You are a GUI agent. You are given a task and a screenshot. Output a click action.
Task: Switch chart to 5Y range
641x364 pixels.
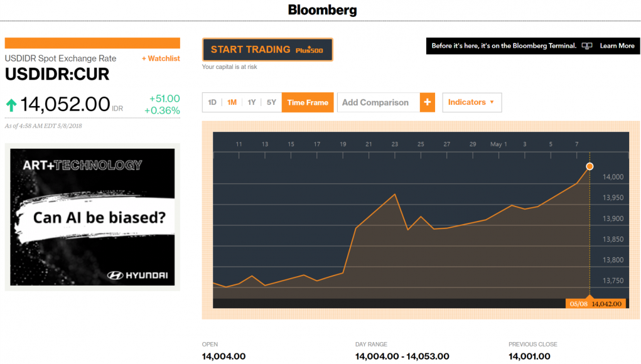pos(271,102)
